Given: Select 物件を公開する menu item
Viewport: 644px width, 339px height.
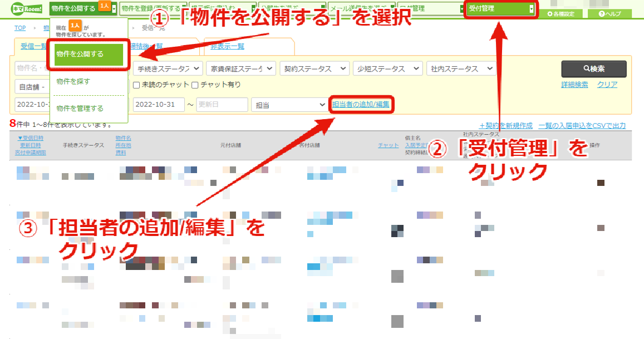Looking at the screenshot, I should (x=89, y=54).
